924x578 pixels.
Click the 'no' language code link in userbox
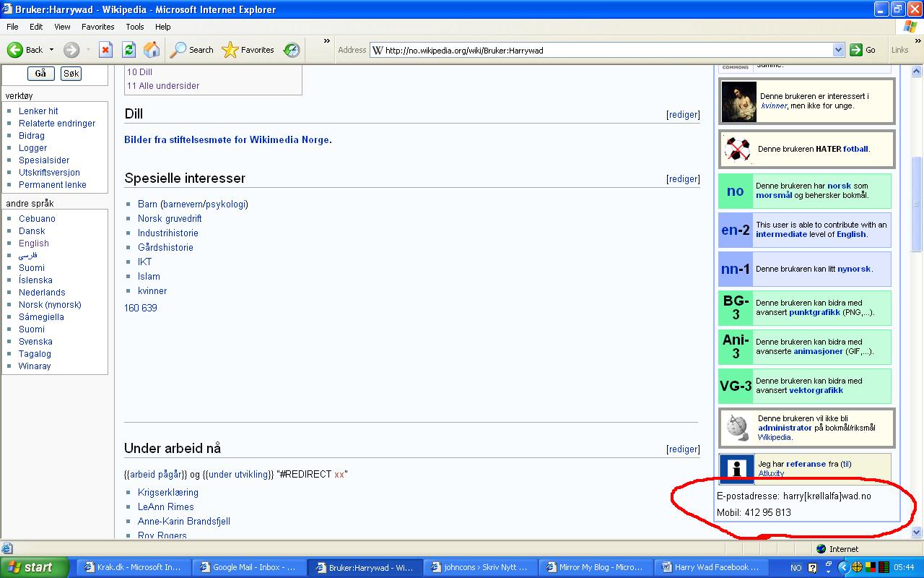click(x=736, y=191)
